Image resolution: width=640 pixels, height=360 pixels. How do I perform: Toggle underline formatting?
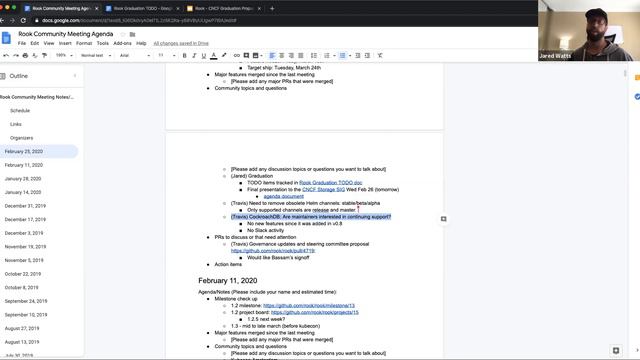pyautogui.click(x=204, y=56)
